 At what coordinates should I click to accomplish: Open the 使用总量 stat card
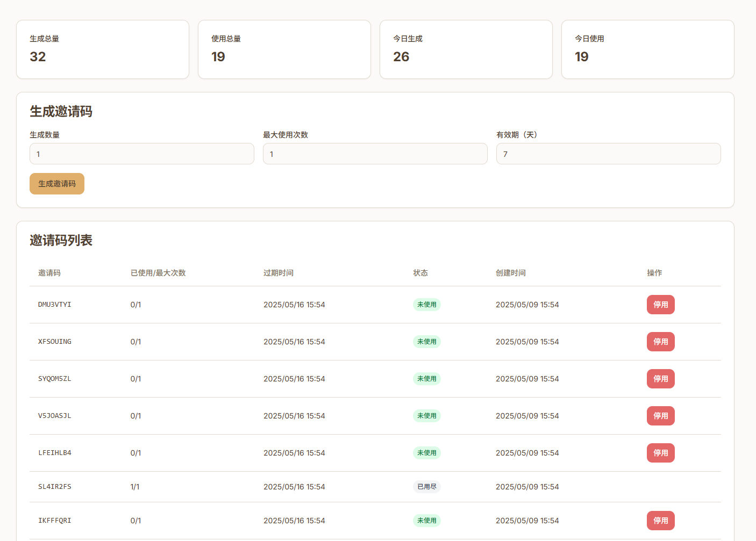point(284,49)
